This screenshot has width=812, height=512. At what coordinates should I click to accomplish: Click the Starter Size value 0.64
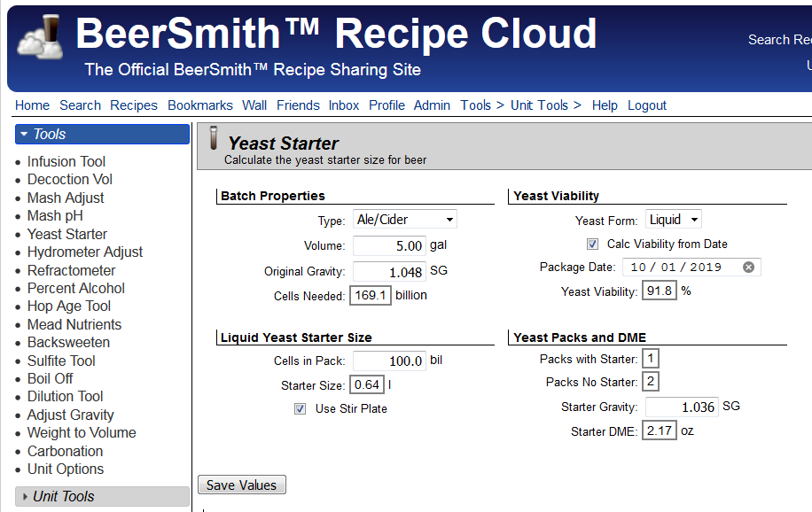pos(367,384)
